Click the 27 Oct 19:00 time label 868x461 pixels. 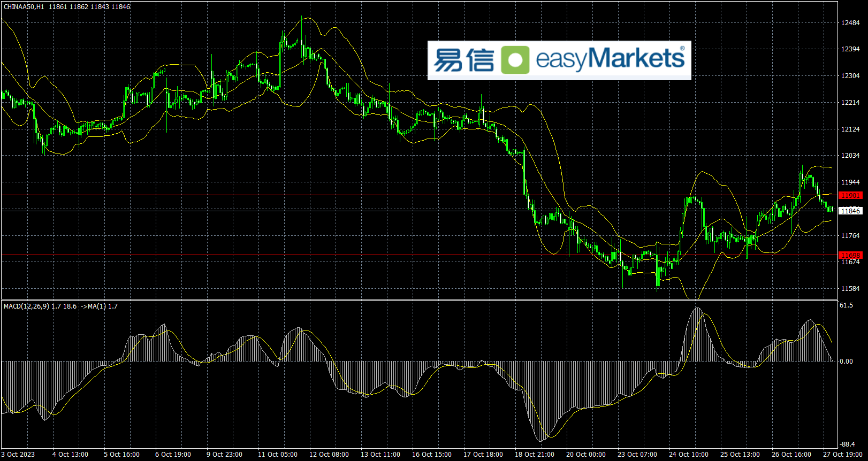(x=843, y=455)
